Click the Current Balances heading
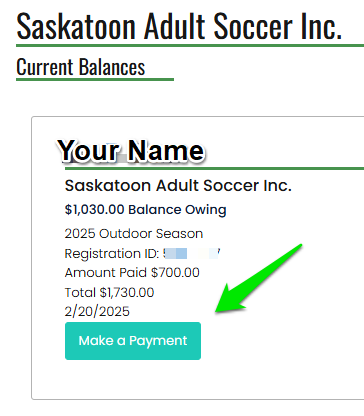The image size is (364, 416). pos(81,67)
